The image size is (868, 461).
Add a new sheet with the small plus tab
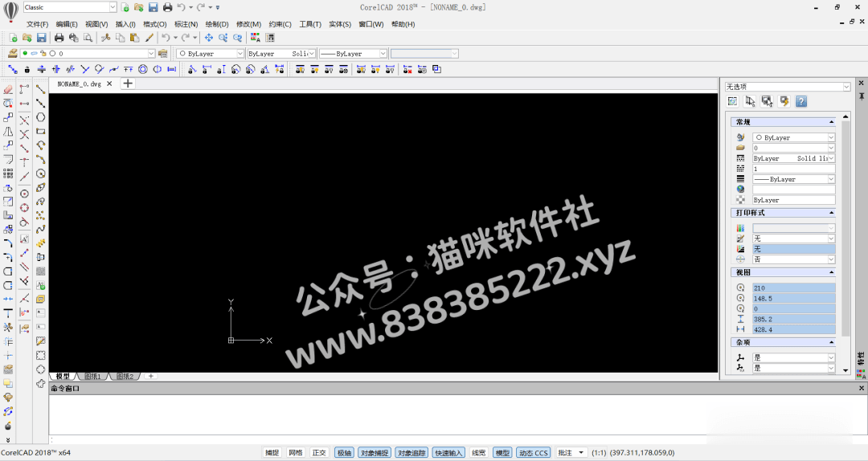[150, 377]
